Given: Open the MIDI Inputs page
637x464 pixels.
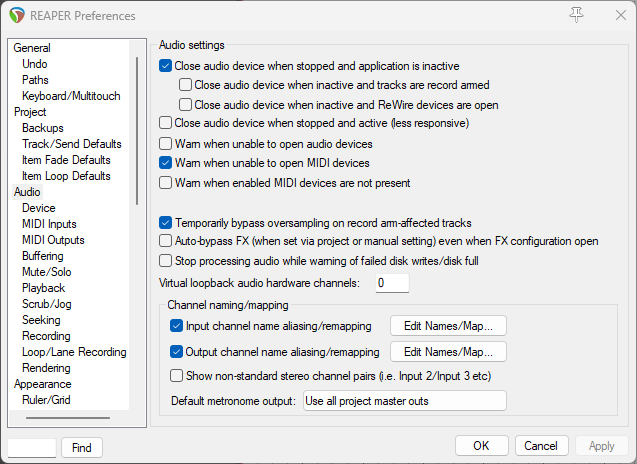Looking at the screenshot, I should pyautogui.click(x=49, y=224).
